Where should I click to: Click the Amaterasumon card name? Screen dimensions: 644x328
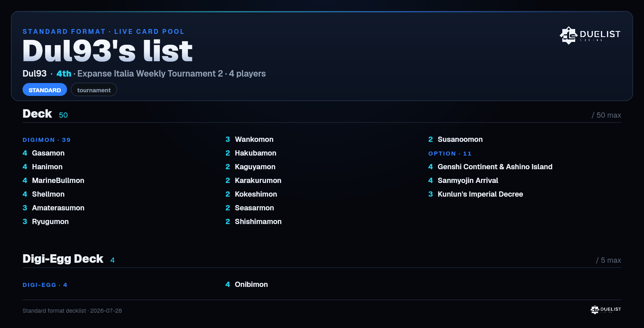click(58, 208)
